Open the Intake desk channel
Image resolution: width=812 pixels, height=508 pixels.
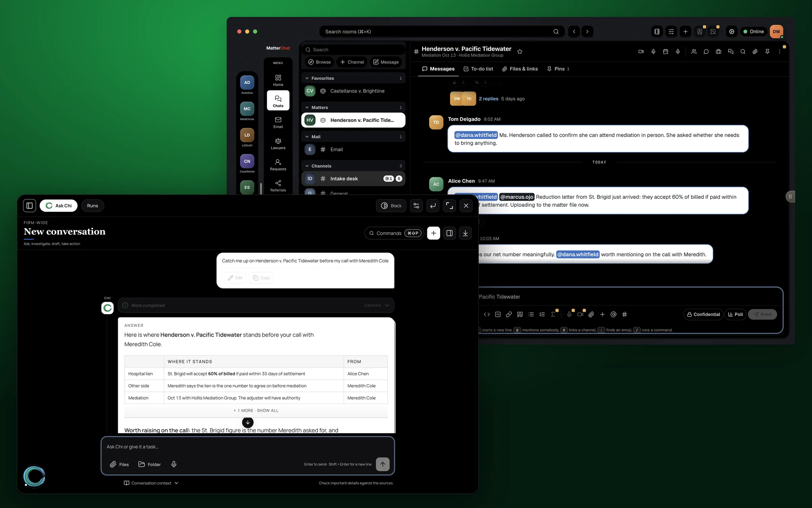pyautogui.click(x=353, y=178)
